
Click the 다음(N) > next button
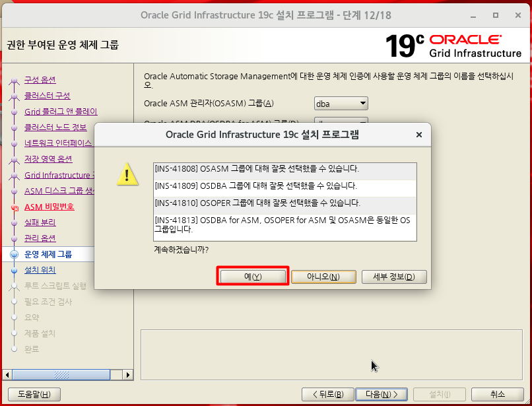pyautogui.click(x=382, y=394)
